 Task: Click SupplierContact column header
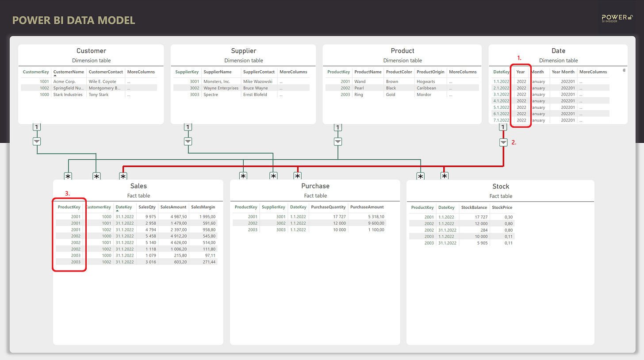click(259, 72)
